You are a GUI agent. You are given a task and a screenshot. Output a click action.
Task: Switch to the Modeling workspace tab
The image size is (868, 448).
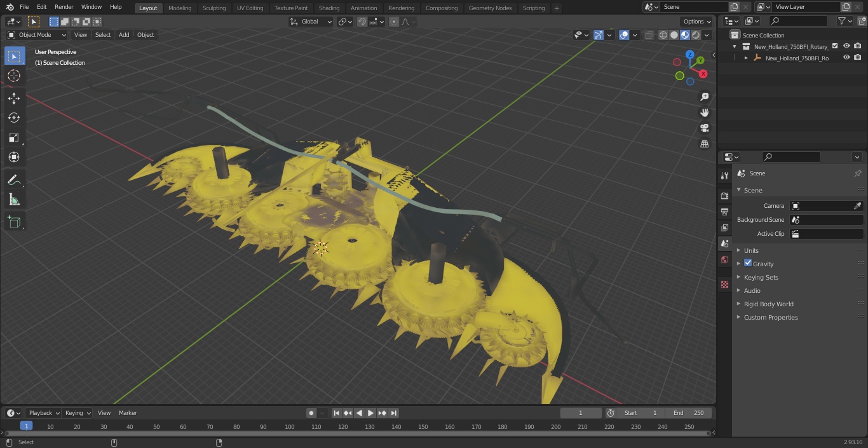click(180, 8)
